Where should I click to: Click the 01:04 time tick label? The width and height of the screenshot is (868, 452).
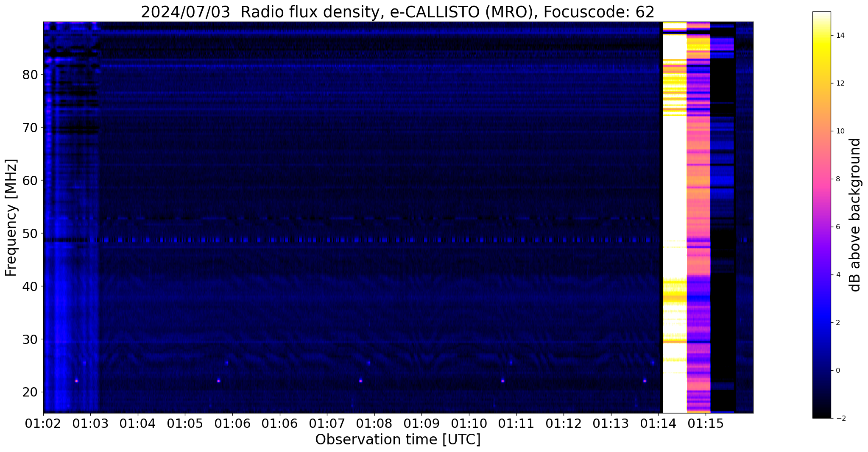click(x=138, y=423)
